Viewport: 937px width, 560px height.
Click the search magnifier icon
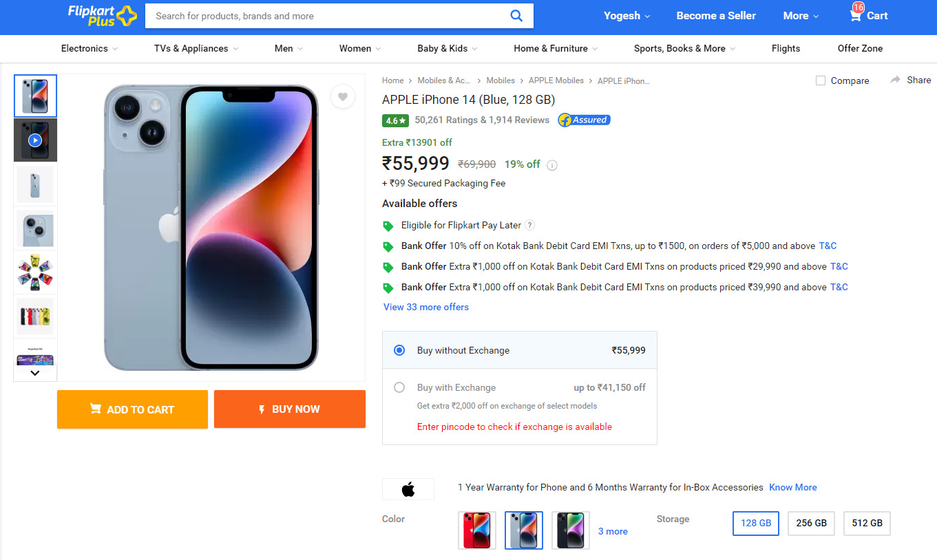[x=516, y=16]
